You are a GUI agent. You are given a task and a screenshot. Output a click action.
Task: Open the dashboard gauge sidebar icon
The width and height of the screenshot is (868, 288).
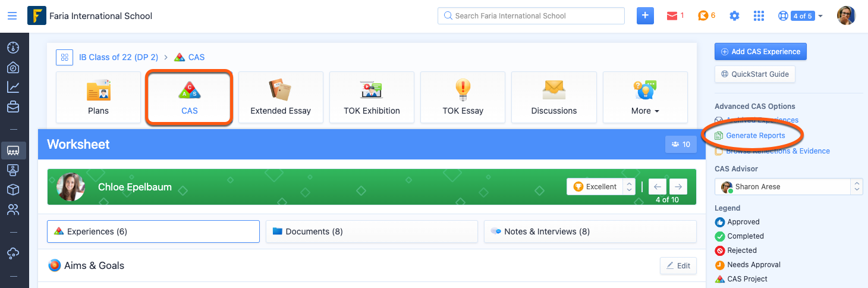tap(13, 47)
